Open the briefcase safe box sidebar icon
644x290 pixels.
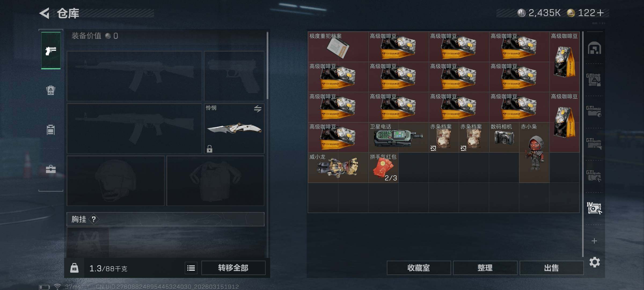click(x=51, y=169)
